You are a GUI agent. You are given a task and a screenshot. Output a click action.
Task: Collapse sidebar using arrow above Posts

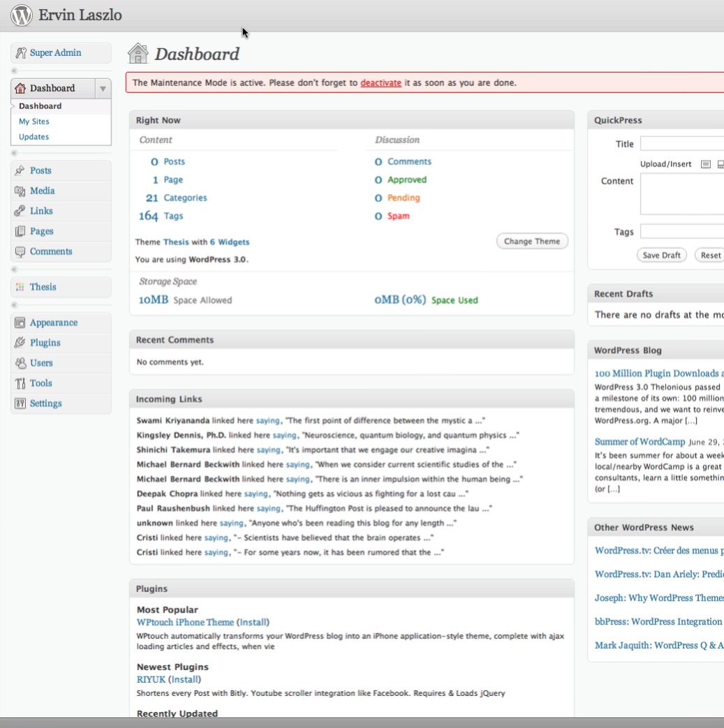coord(14,153)
